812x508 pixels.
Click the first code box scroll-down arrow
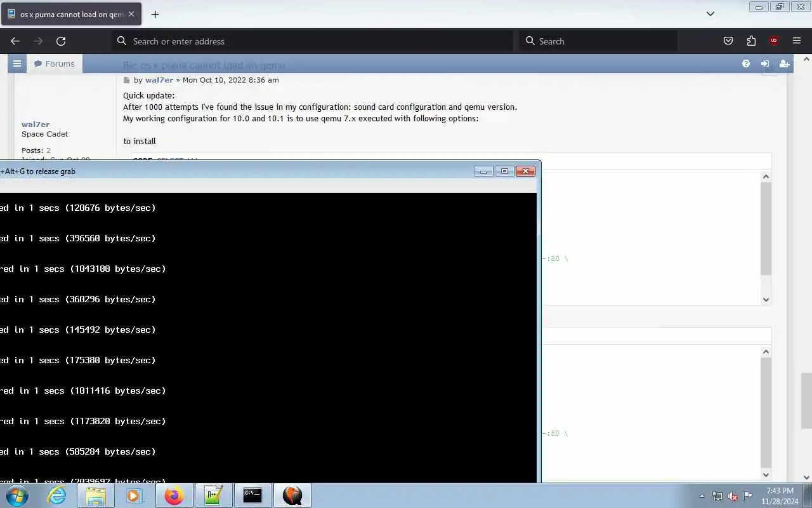pos(766,300)
